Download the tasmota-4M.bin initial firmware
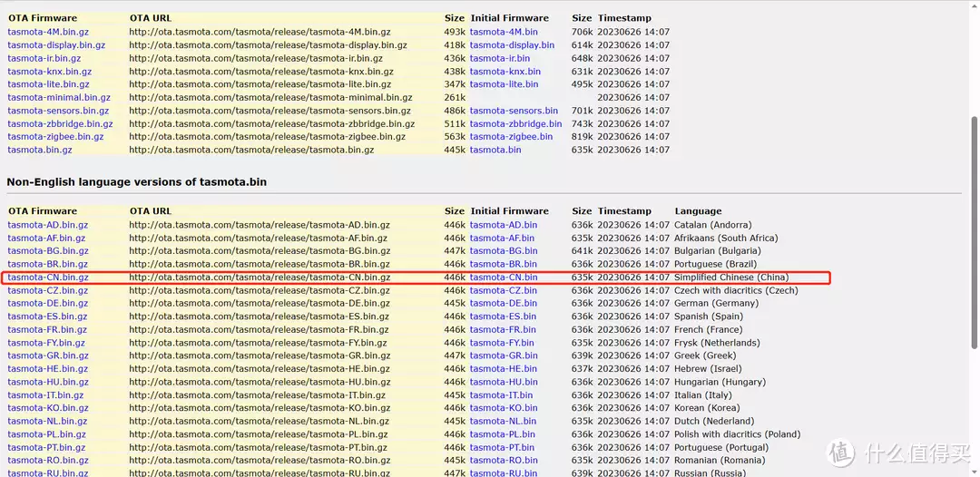Screen dimensions: 980x477 (504, 32)
